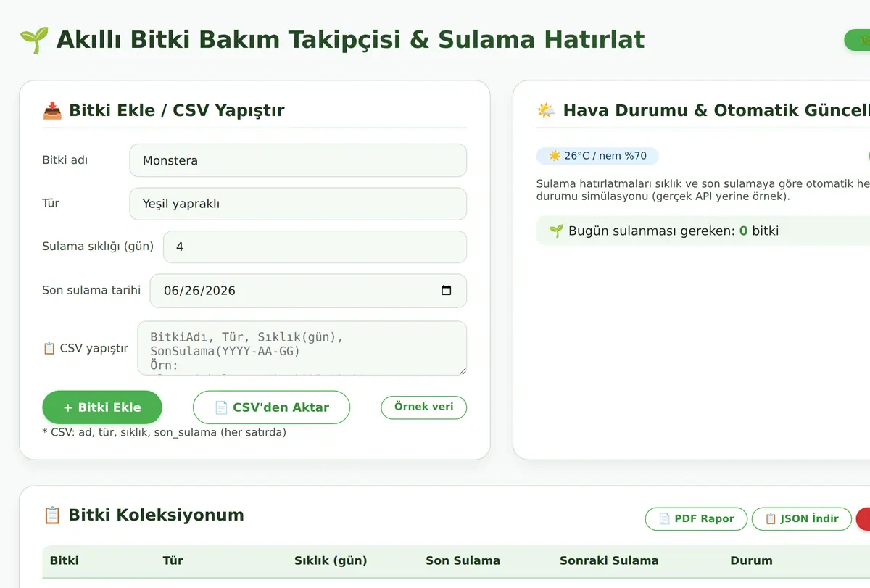The height and width of the screenshot is (588, 870).
Task: Click the Bugün sulanması gereken notice
Action: 703,231
